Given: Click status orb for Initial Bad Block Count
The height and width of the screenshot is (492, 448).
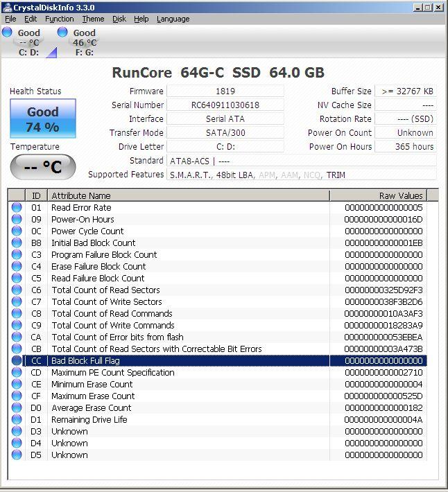Looking at the screenshot, I should coord(17,243).
